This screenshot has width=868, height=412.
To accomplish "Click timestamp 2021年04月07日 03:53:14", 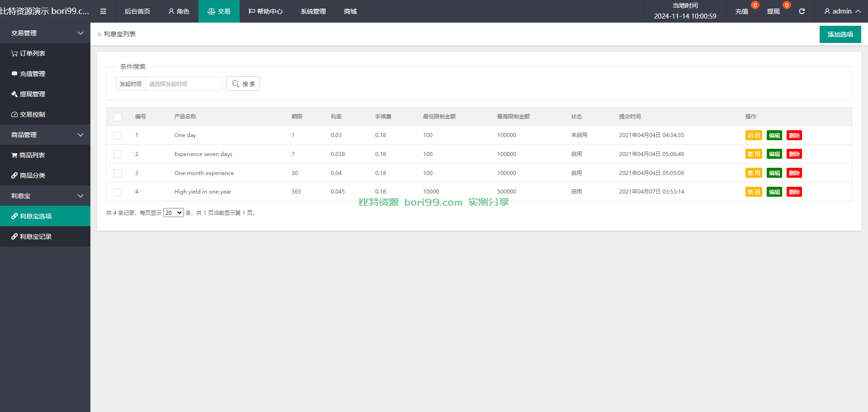I will click(651, 192).
